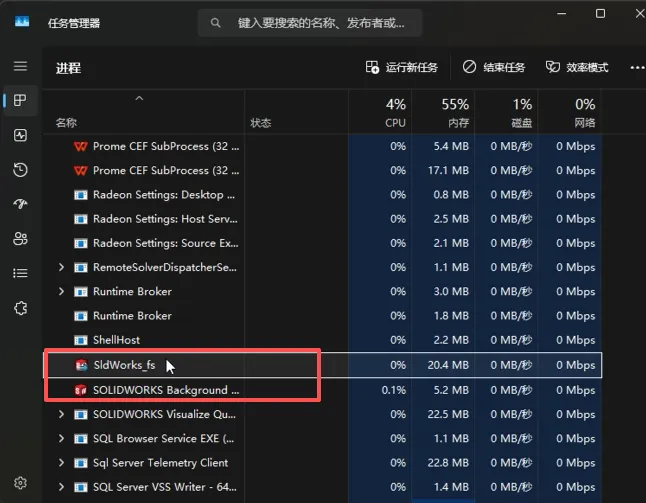The image size is (646, 503).
Task: Expand Sql Server Telemetry Client group
Action: (x=61, y=463)
